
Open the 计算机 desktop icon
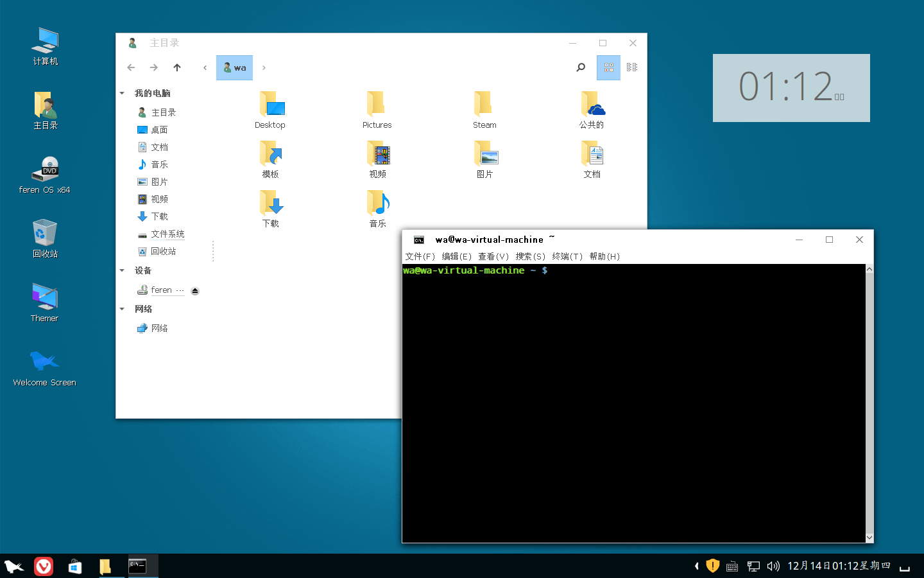pyautogui.click(x=45, y=46)
